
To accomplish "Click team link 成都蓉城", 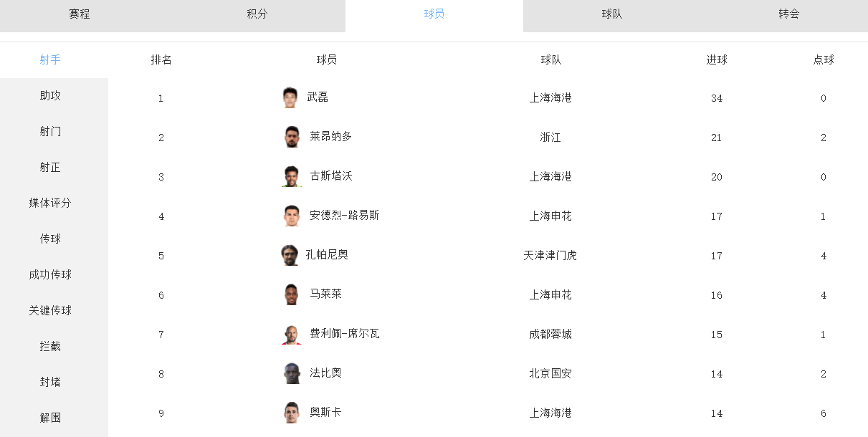I will point(550,334).
